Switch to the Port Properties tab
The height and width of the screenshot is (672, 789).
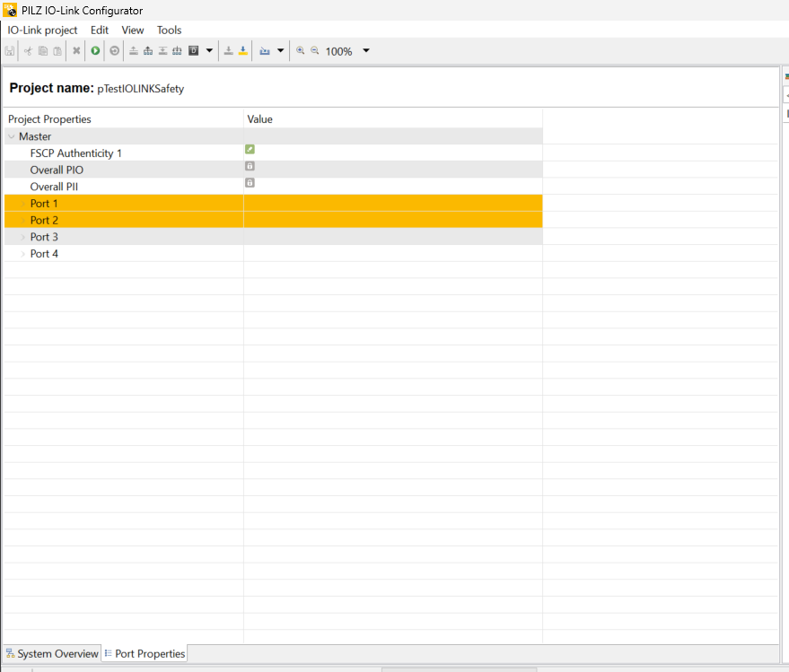[145, 653]
